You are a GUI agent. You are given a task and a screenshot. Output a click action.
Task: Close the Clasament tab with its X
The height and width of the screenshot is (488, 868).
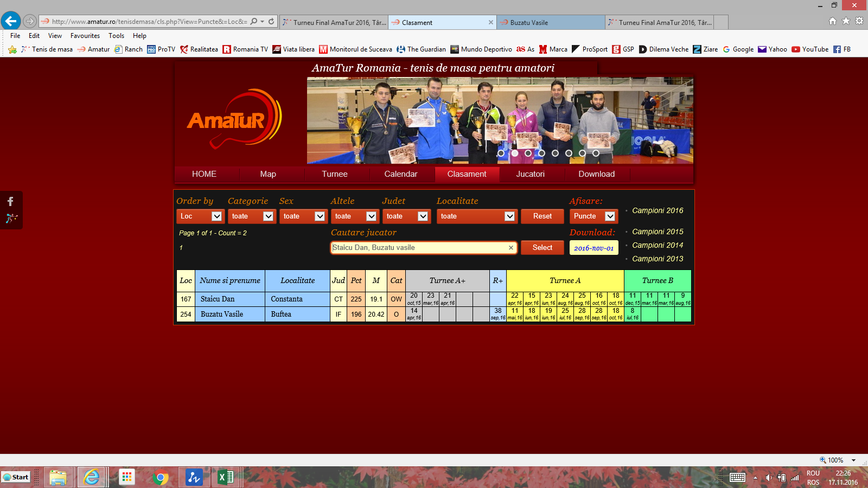[491, 22]
